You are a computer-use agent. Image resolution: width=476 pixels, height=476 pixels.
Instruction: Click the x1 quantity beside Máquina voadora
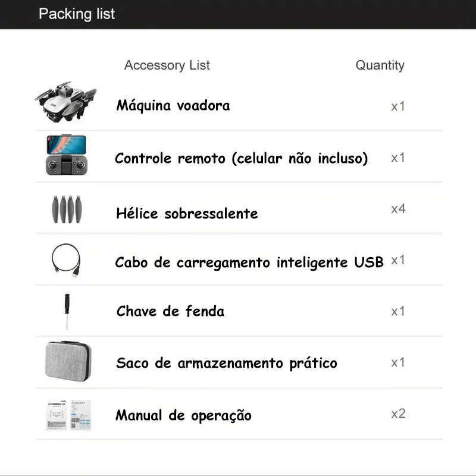click(x=398, y=107)
